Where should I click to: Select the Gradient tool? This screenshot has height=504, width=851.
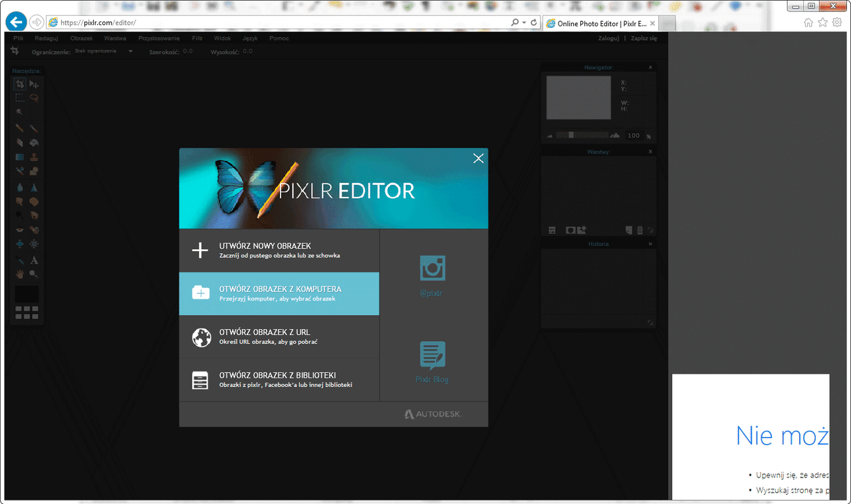pyautogui.click(x=20, y=158)
